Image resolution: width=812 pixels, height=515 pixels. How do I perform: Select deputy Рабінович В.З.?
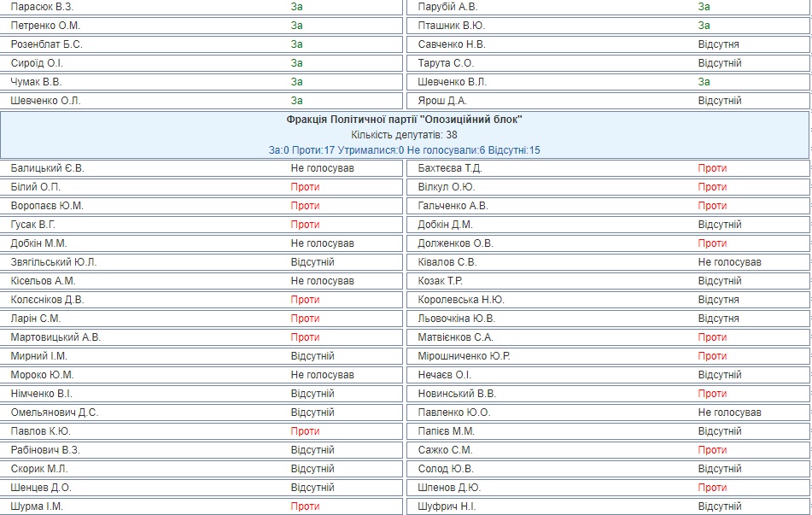pyautogui.click(x=47, y=450)
